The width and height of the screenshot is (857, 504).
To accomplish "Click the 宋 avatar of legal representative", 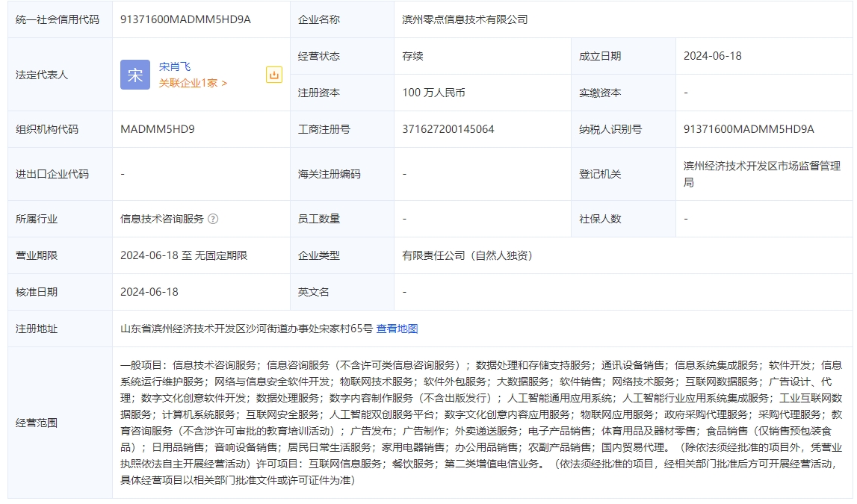I will 134,75.
